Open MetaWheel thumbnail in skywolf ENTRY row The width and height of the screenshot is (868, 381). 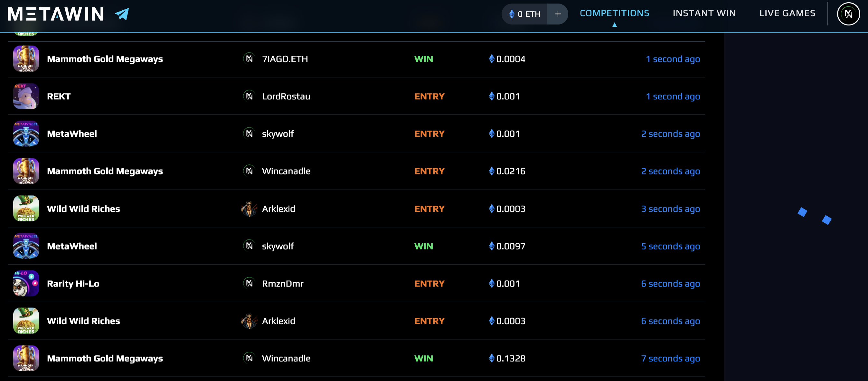click(x=26, y=134)
